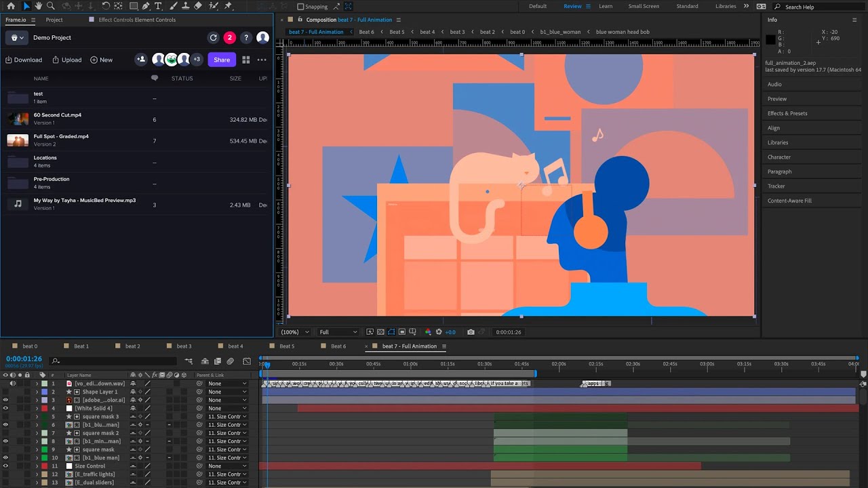Viewport: 868px width, 488px height.
Task: Select the Brush tool
Action: [174, 6]
